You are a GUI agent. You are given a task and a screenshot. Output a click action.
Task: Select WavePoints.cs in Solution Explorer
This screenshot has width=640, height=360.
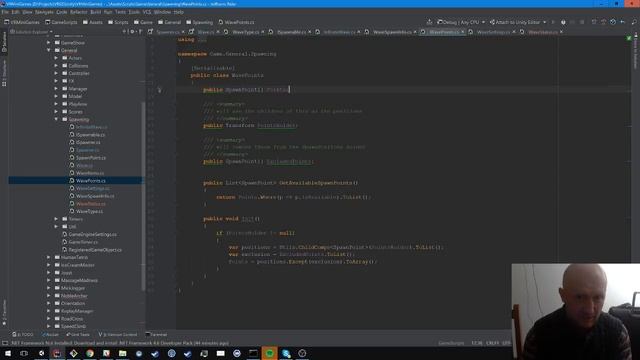76,180
